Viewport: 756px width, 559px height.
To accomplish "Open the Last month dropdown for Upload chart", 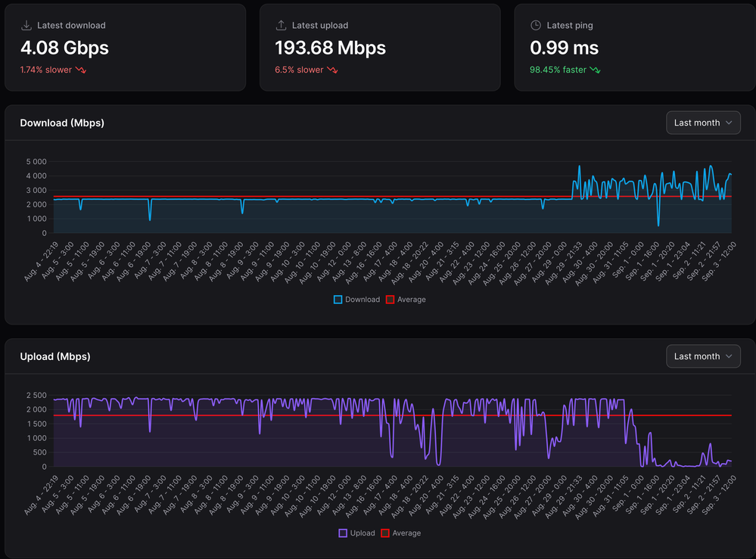I will pyautogui.click(x=703, y=356).
